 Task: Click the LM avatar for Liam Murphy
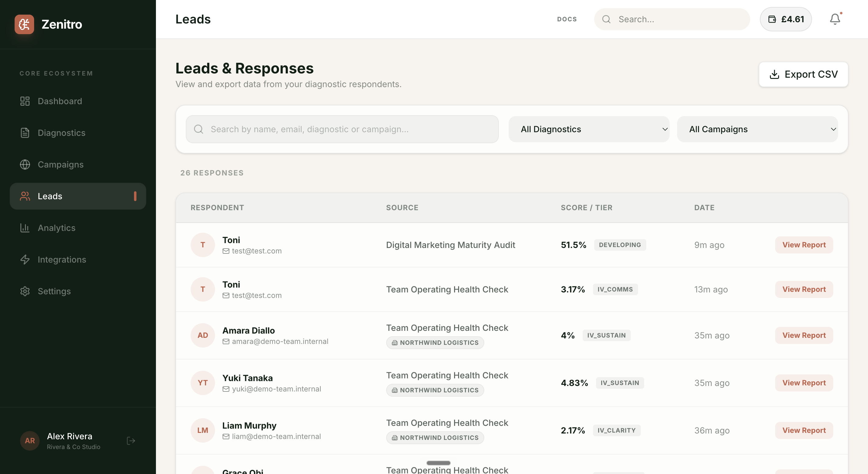203,430
